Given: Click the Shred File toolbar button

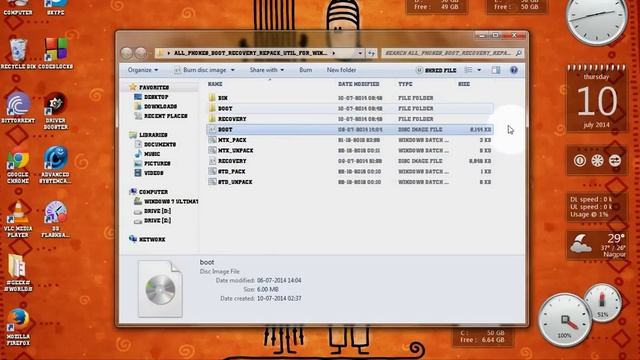Looking at the screenshot, I should (436, 70).
